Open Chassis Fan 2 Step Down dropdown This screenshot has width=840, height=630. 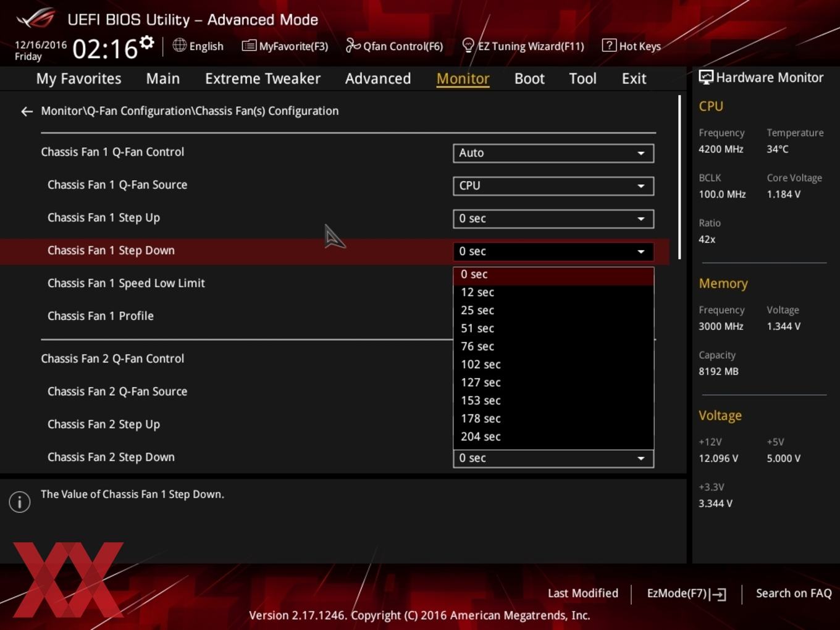(x=553, y=458)
